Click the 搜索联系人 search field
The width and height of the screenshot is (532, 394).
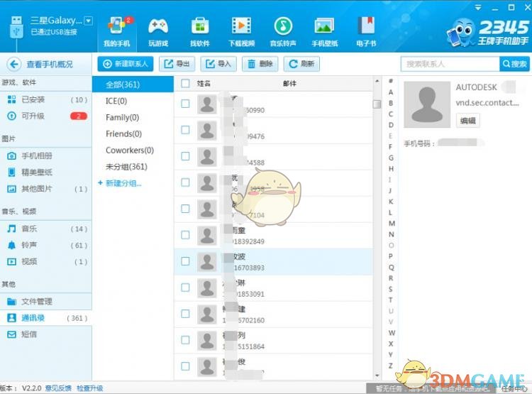click(x=450, y=64)
